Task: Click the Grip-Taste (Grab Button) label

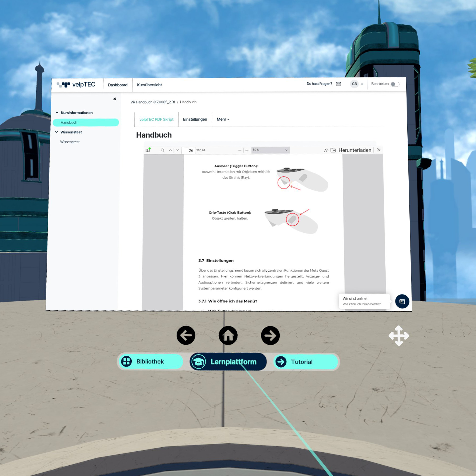Action: tap(230, 213)
